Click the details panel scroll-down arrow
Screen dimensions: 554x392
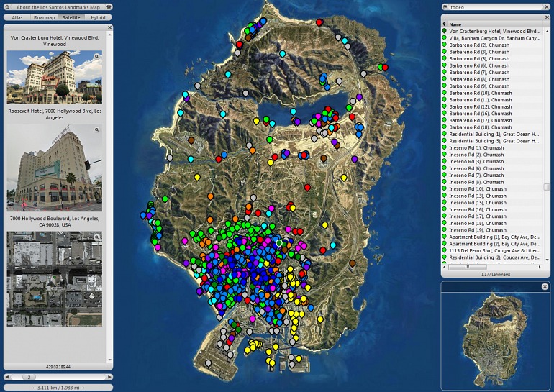point(110,360)
